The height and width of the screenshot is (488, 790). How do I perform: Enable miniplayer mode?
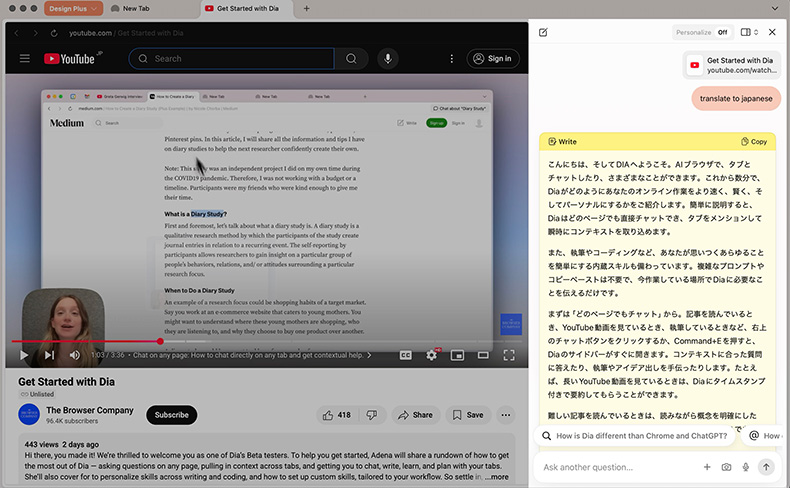457,355
